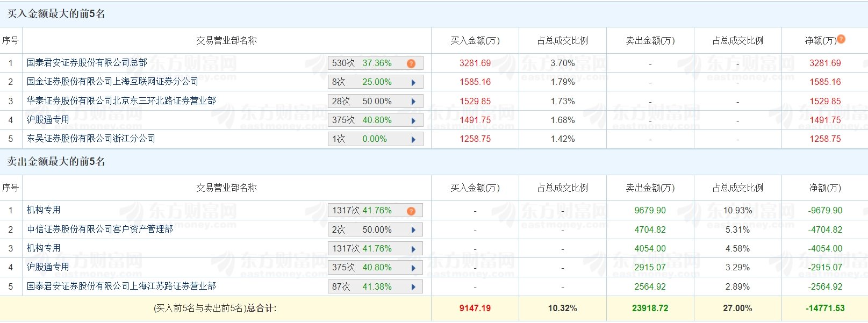The image size is (868, 323).
Task: Select the 1.42% ratio cell
Action: [563, 139]
